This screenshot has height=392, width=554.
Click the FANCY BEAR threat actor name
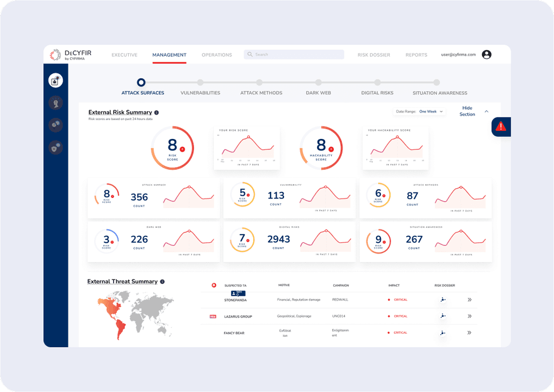(234, 333)
